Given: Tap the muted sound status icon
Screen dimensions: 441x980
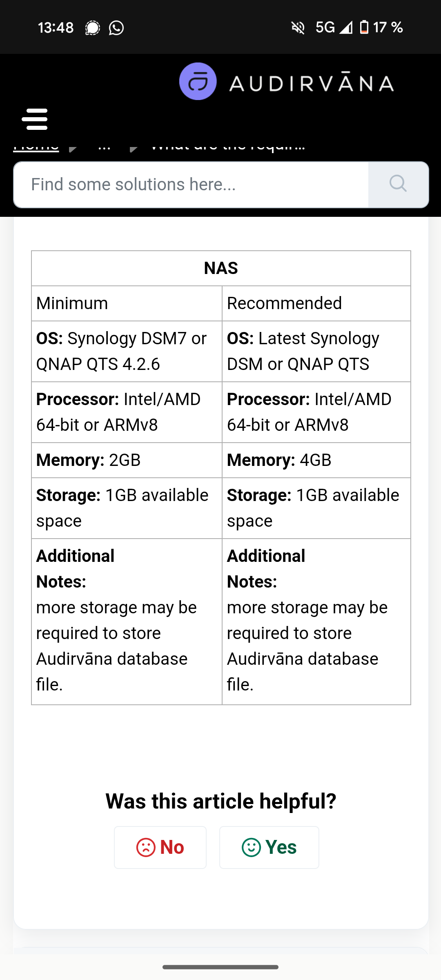Looking at the screenshot, I should (298, 28).
